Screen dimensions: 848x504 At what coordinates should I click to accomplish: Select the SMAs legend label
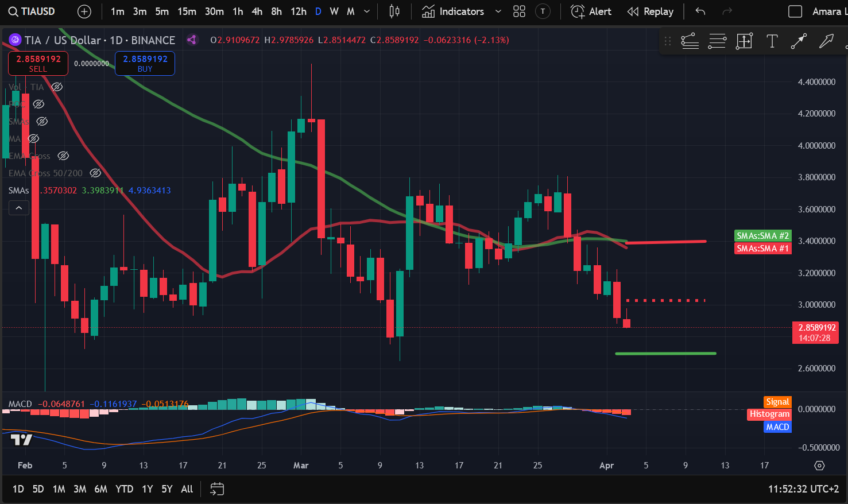click(x=19, y=190)
